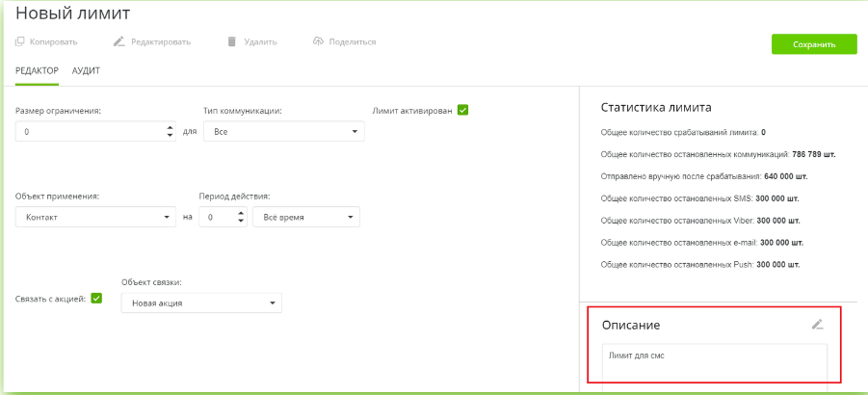Uncheck the 'Лимит активирован' checkbox
Screen dimensions: 868x395
point(462,110)
